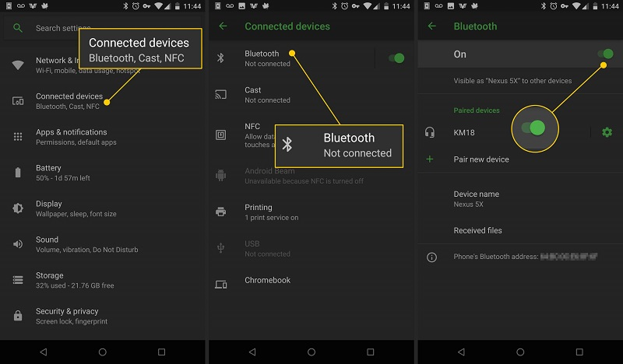Tap the Apps & notifications grid icon

coord(18,137)
